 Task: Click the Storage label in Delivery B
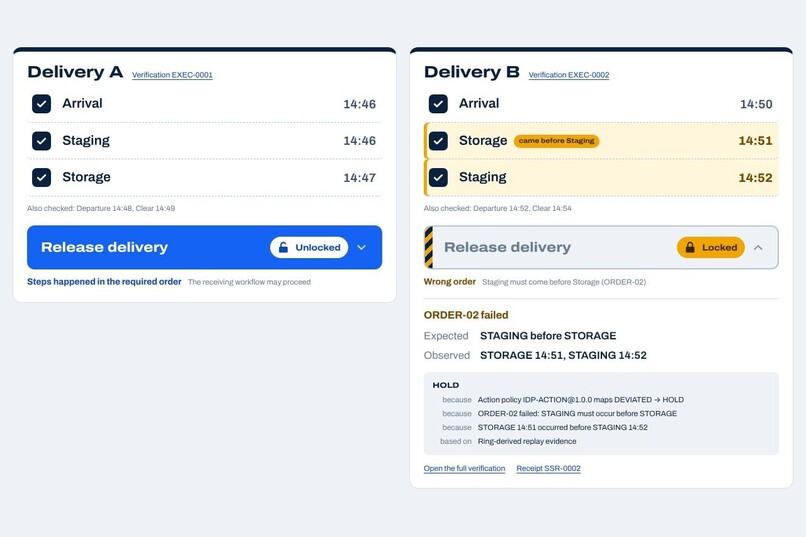pos(483,141)
